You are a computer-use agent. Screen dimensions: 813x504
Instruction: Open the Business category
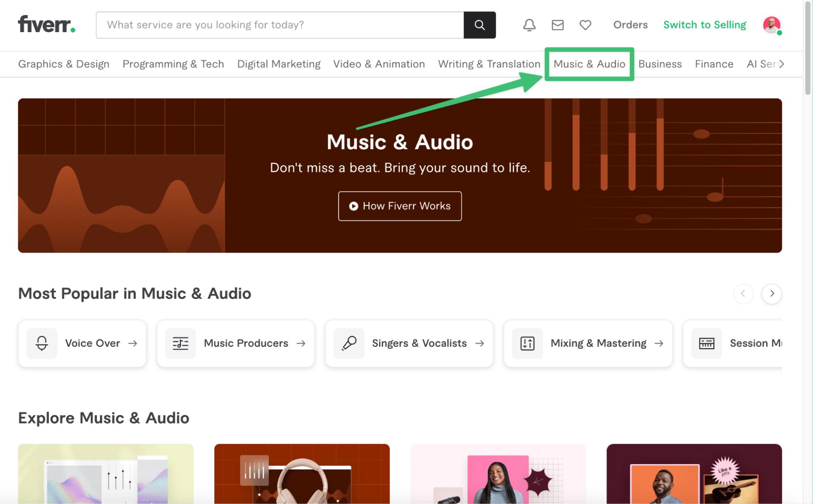click(x=660, y=64)
